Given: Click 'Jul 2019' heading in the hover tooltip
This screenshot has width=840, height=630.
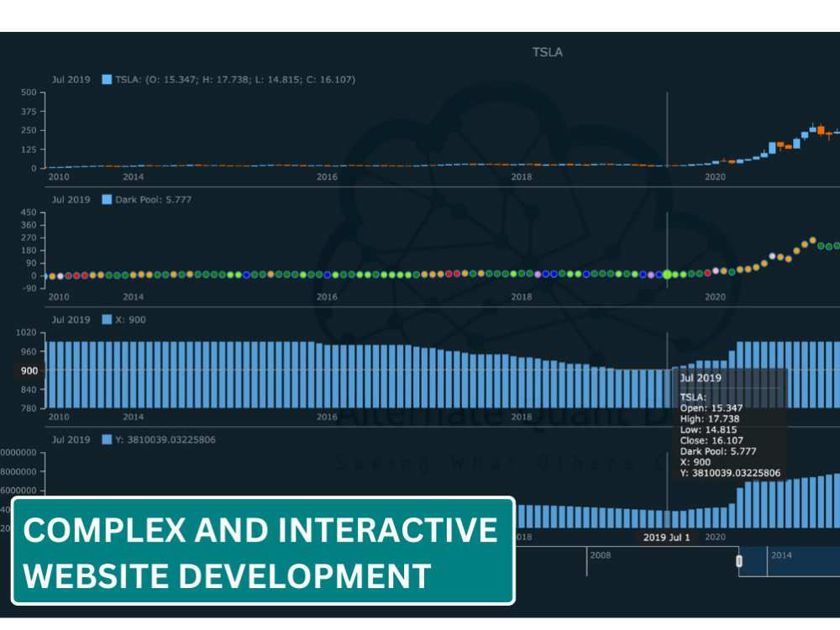Looking at the screenshot, I should click(x=701, y=378).
